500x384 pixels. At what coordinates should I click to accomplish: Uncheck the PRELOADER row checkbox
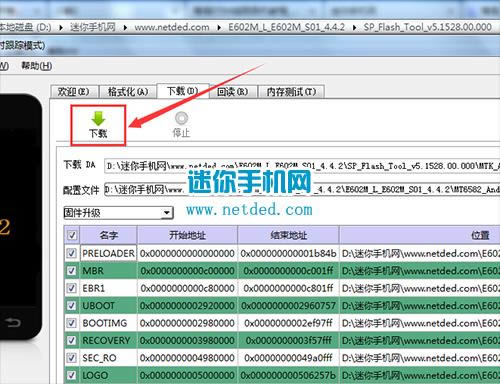72,253
